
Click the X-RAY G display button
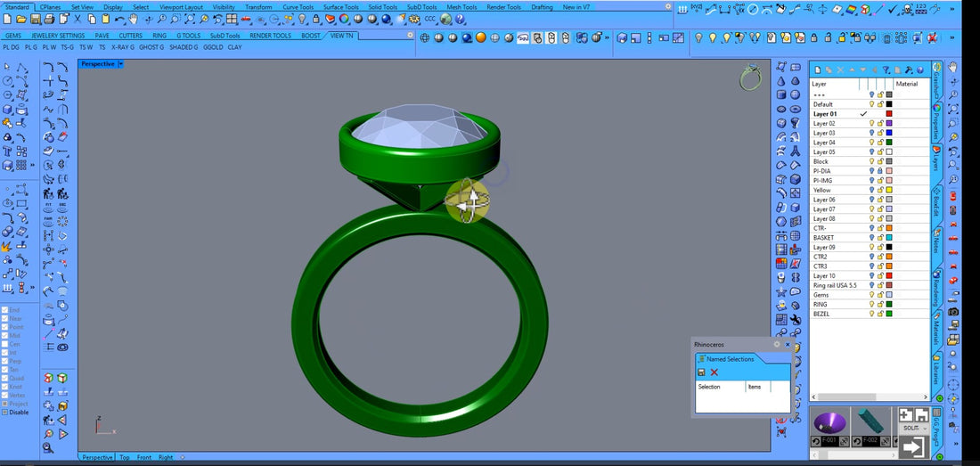123,47
